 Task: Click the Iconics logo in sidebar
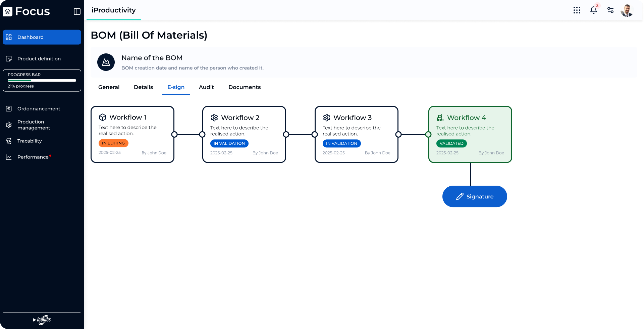(42, 320)
